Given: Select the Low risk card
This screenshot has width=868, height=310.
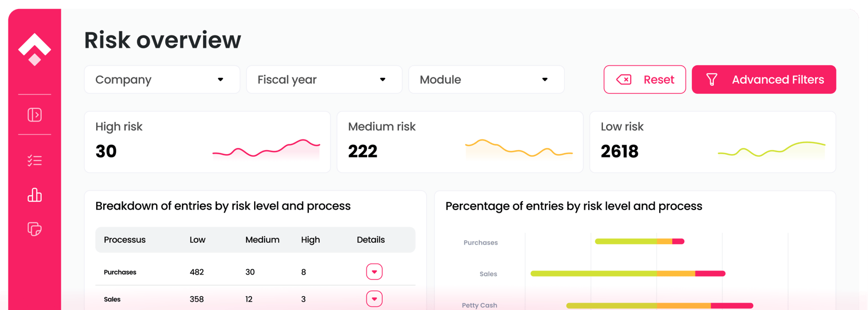Looking at the screenshot, I should point(712,142).
